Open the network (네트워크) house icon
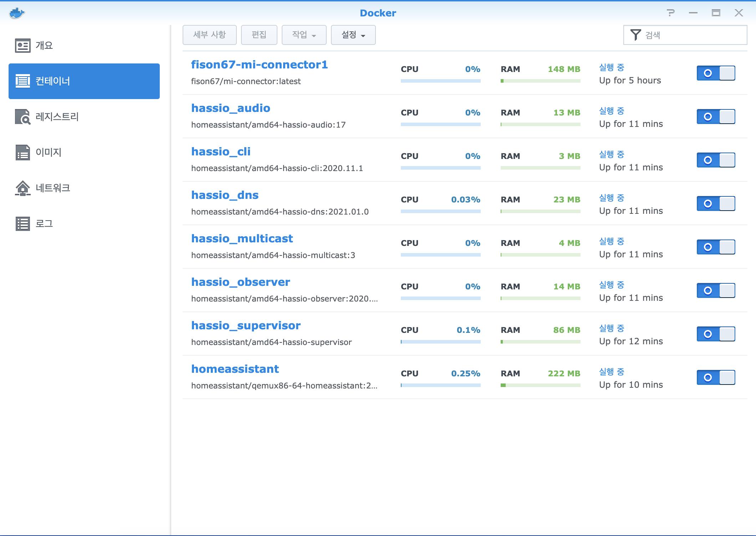Viewport: 756px width, 536px height. 23,188
